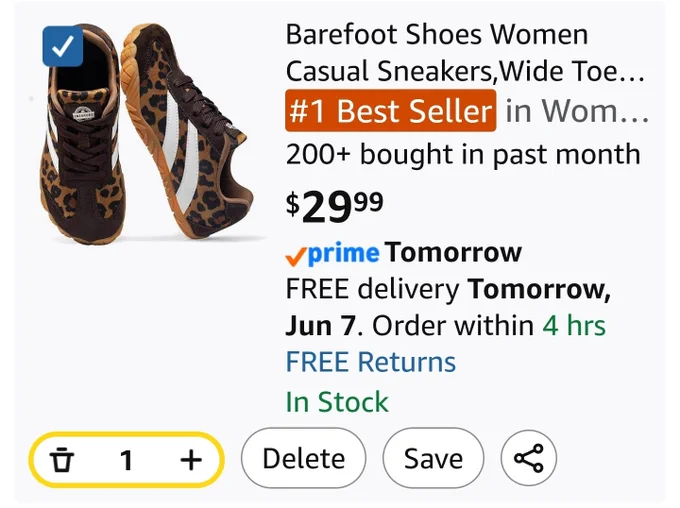The width and height of the screenshot is (680, 508).
Task: Click the '200+ bought in past month' text
Action: (463, 154)
